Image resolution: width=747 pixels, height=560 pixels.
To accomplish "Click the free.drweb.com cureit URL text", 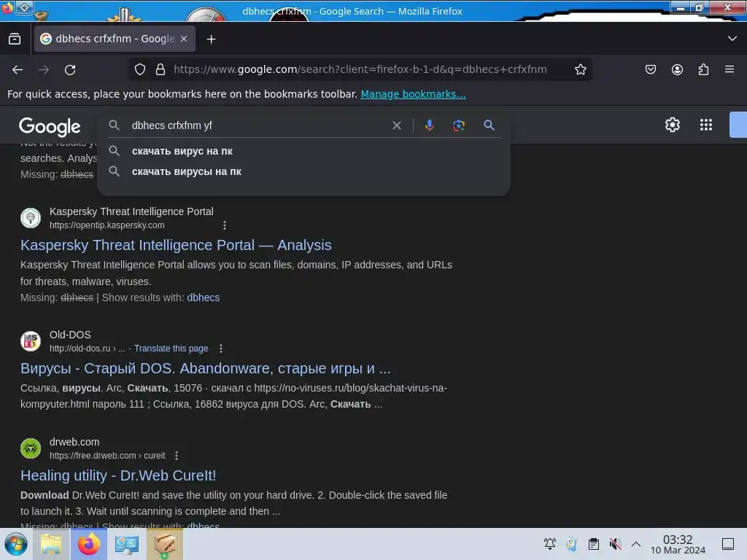I will click(107, 456).
